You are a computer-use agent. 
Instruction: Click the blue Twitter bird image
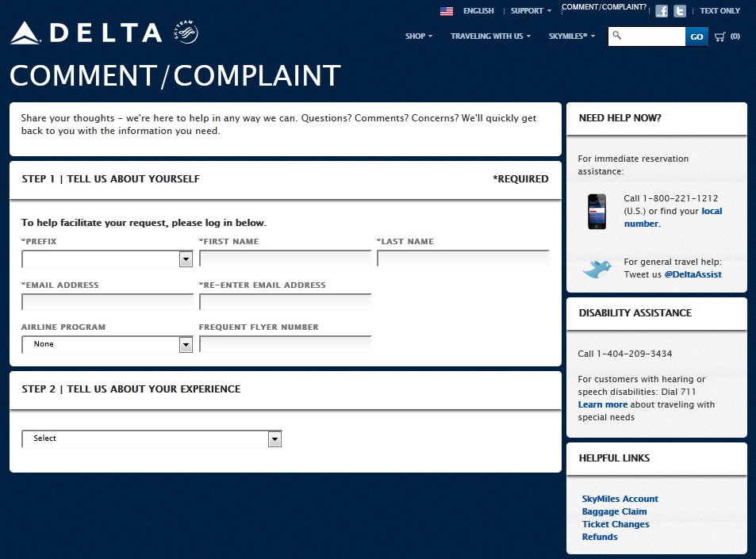pyautogui.click(x=597, y=269)
